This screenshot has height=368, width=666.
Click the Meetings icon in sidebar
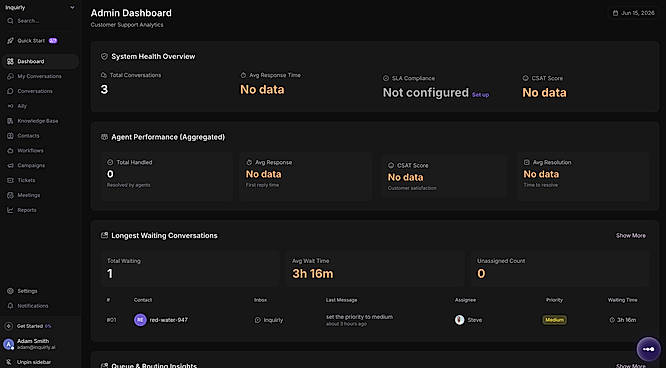click(10, 195)
